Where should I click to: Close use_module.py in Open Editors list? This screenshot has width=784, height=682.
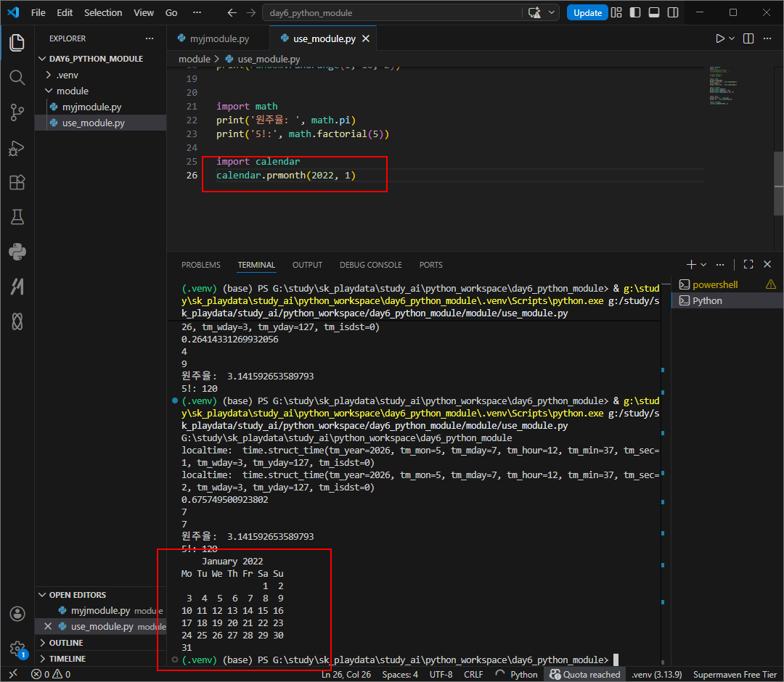(48, 627)
